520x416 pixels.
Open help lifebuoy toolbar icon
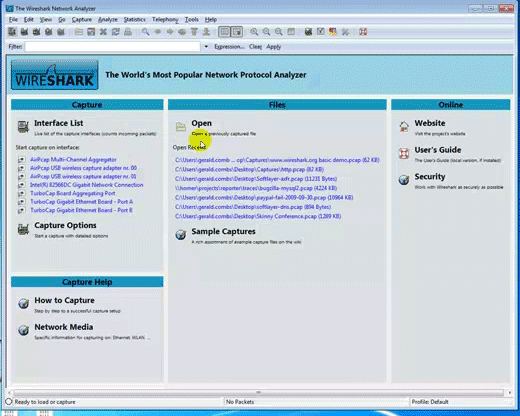[363, 32]
